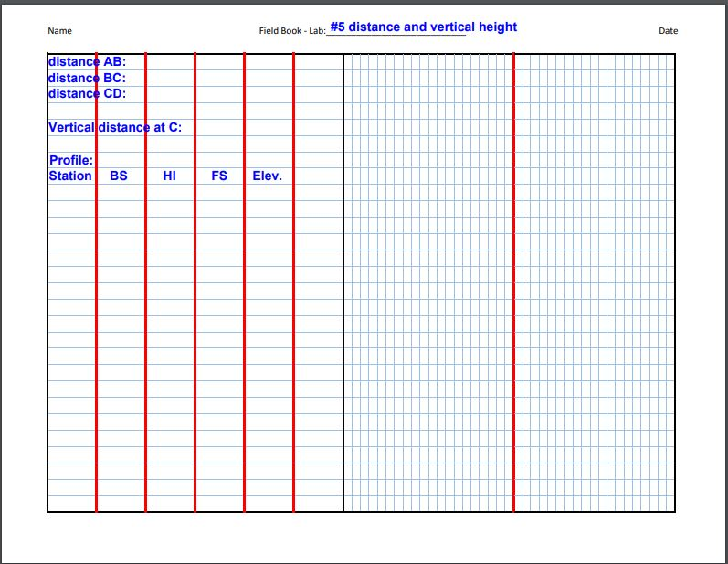Click the Date label in the header
The width and height of the screenshot is (728, 564).
pos(668,31)
